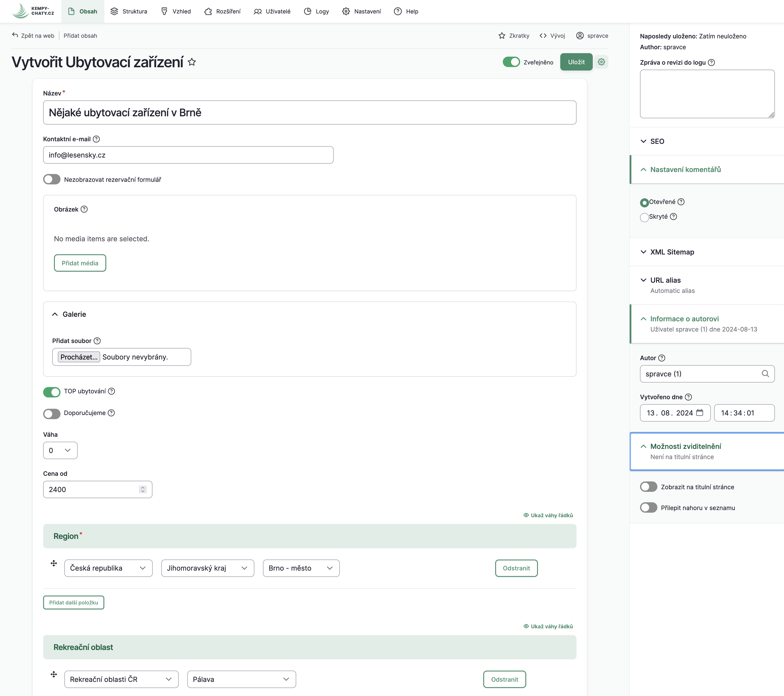Expand the URL alias section
The width and height of the screenshot is (784, 696).
pos(707,285)
